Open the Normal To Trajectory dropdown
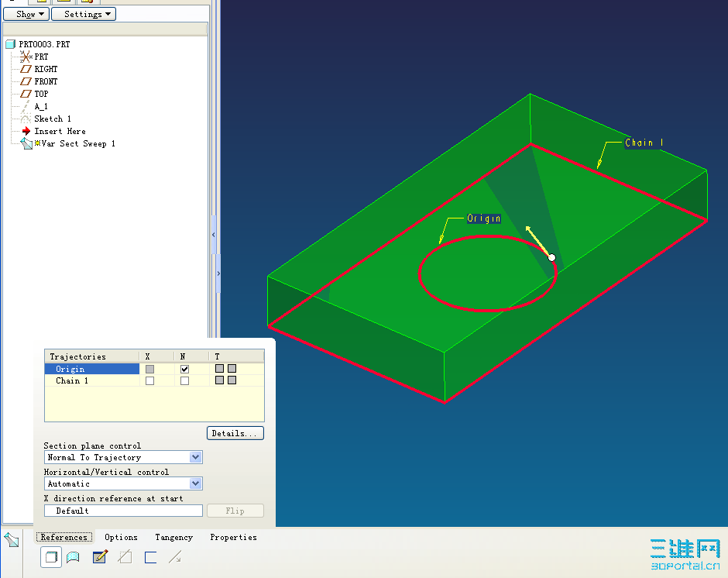This screenshot has height=578, width=728. tap(195, 457)
